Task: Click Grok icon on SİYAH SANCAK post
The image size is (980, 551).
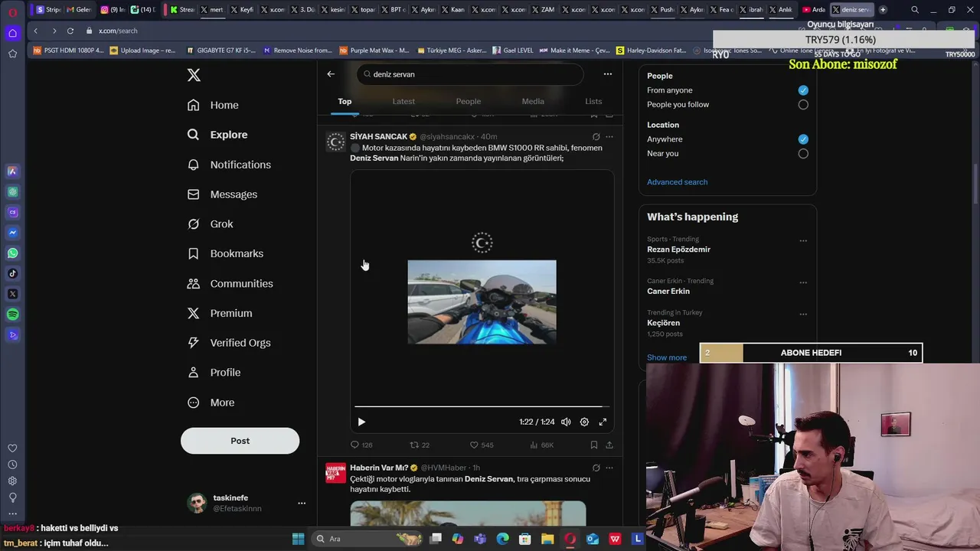Action: (x=596, y=137)
